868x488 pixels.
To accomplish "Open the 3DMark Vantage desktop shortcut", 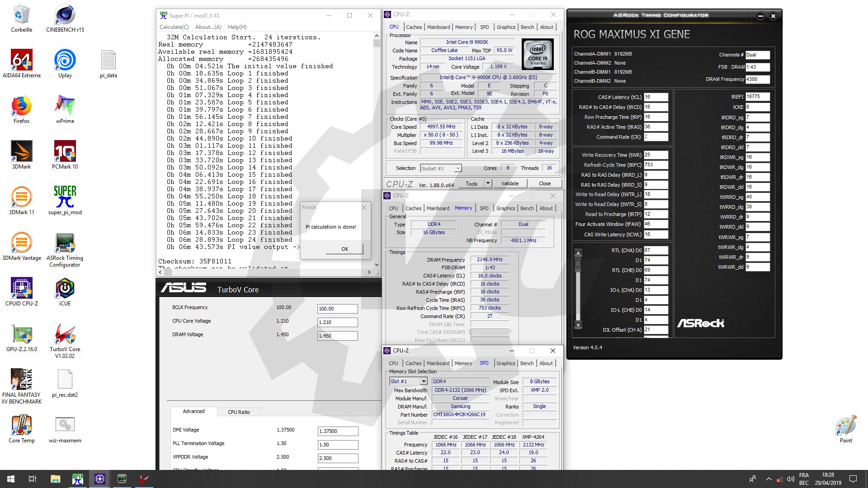I will (x=21, y=247).
